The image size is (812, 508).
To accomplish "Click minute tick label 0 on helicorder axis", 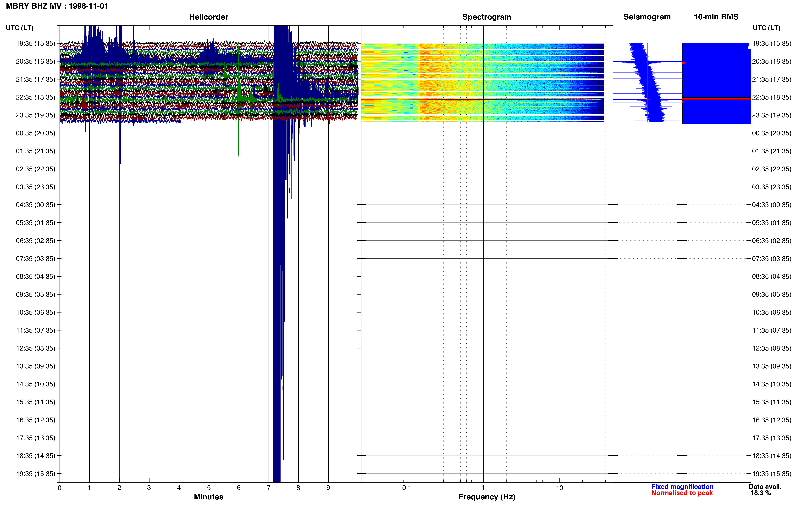I will tap(59, 487).
